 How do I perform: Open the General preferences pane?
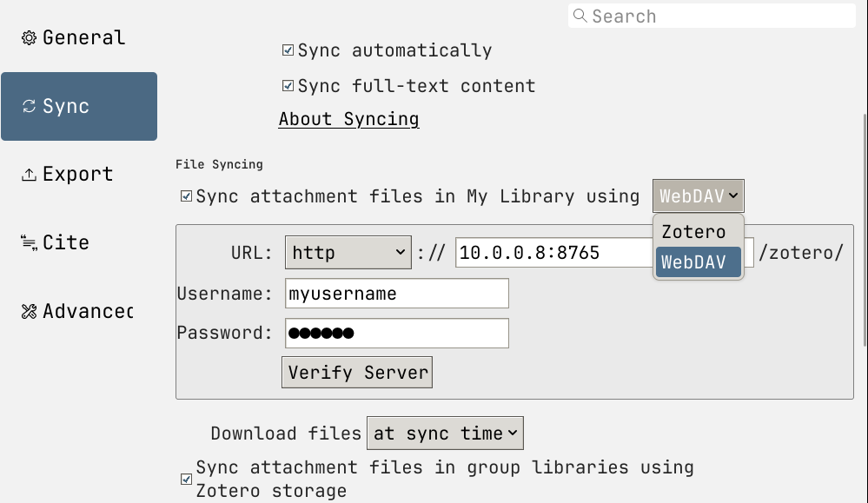coord(78,37)
